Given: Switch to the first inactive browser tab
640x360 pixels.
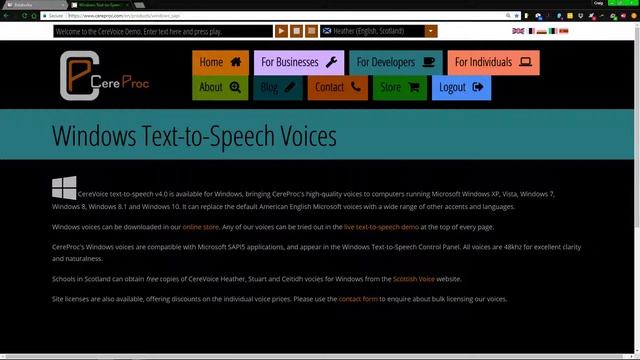Looking at the screenshot, I should (35, 5).
